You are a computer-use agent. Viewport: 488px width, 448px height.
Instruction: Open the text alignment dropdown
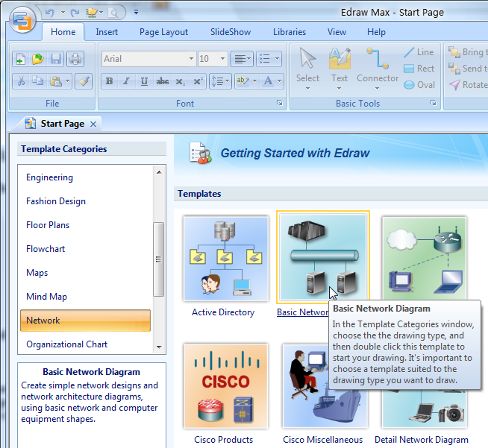coord(242,59)
